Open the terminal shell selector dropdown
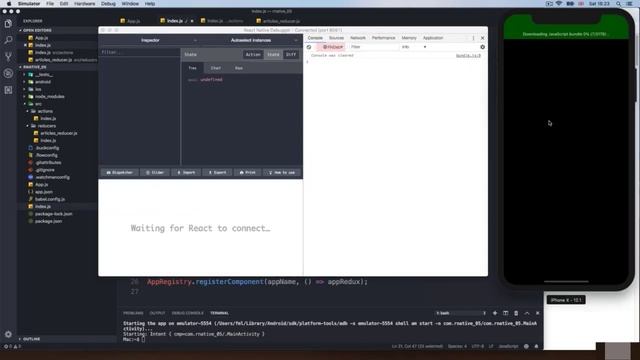 click(461, 313)
